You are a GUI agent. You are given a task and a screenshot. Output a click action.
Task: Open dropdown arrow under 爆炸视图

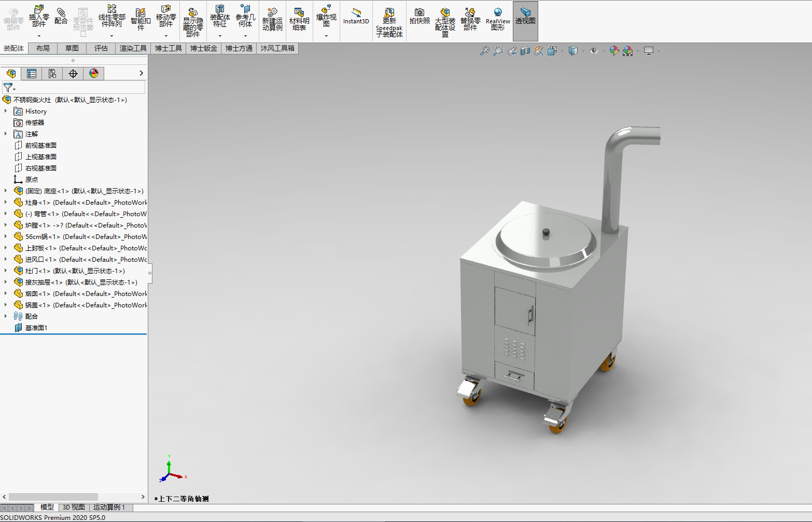pos(326,36)
